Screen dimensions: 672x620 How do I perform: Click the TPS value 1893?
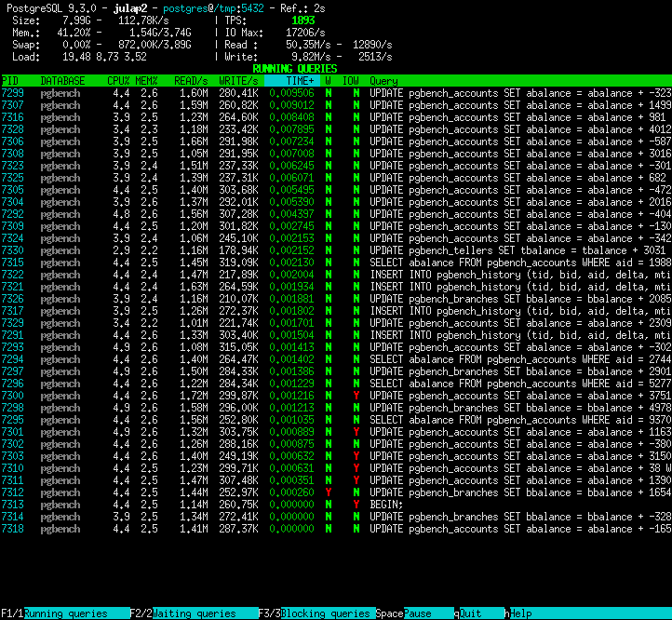[x=303, y=20]
